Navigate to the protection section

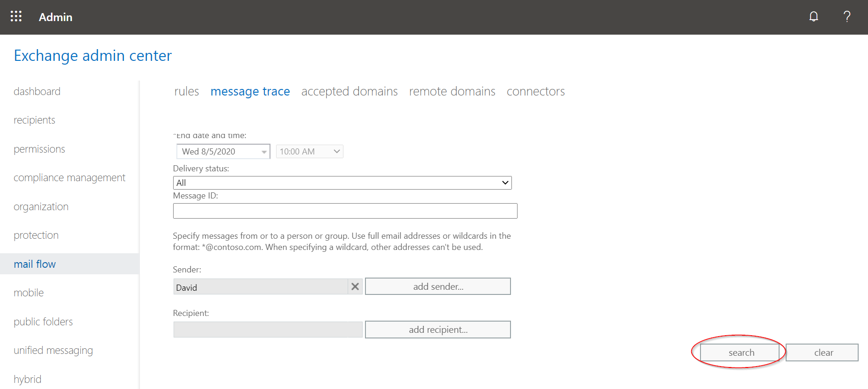click(x=36, y=235)
